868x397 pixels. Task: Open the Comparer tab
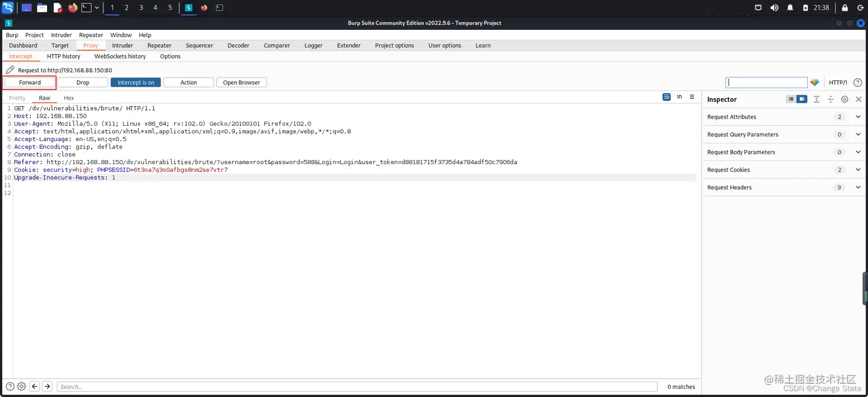(x=277, y=45)
